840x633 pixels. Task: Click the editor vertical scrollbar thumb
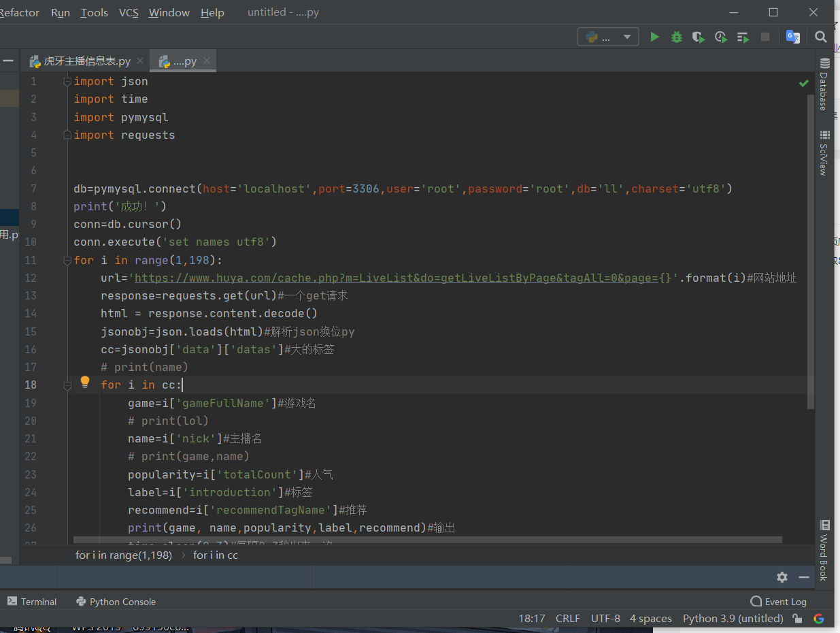click(x=810, y=252)
